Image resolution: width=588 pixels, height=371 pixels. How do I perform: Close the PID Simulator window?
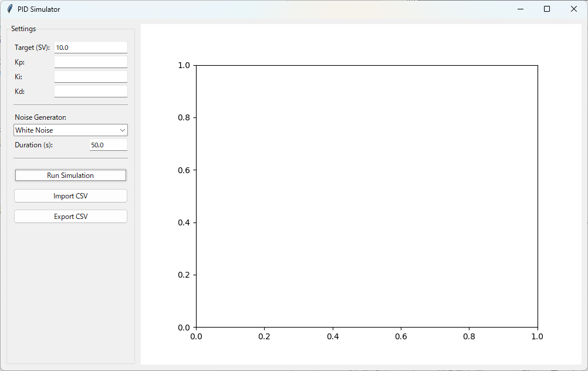tap(574, 9)
